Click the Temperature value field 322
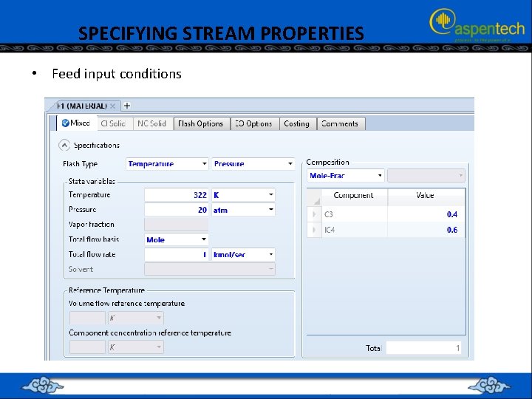Viewport: 532px width, 399px height. pos(177,195)
